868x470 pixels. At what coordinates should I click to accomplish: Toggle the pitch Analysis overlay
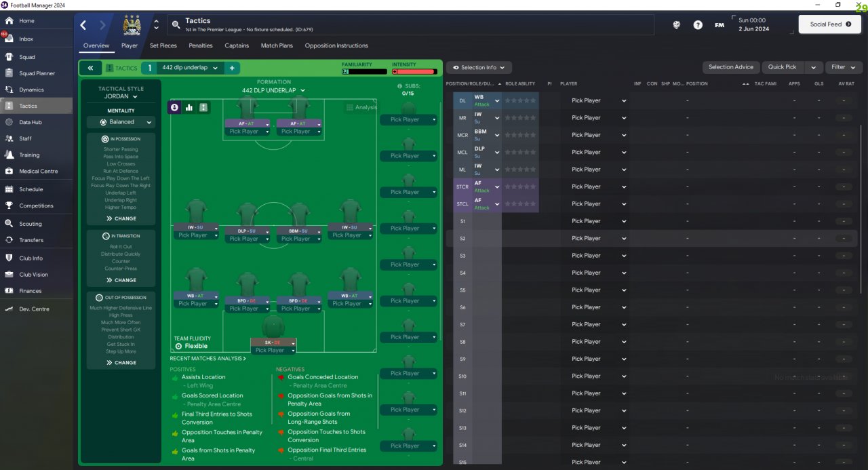click(361, 107)
